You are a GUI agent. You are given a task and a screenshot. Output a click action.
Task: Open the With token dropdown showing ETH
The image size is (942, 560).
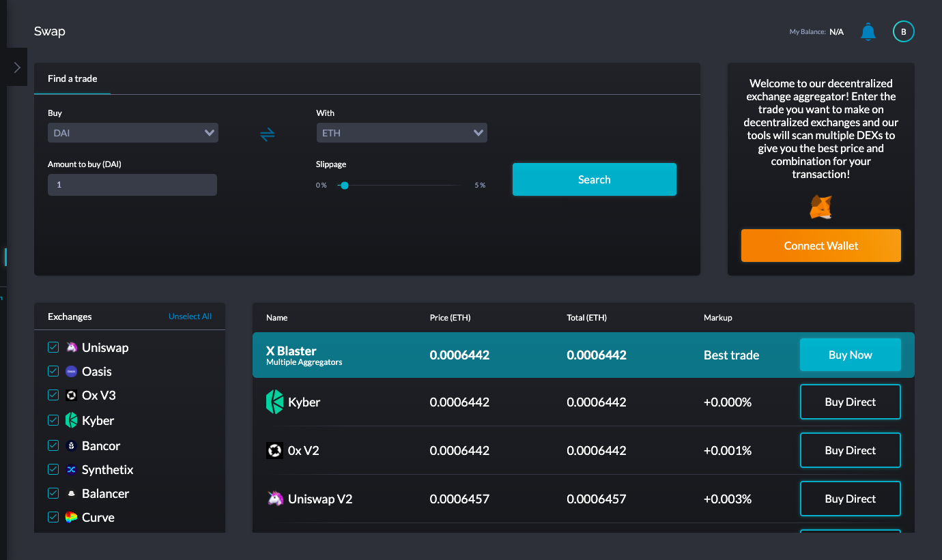coord(401,133)
